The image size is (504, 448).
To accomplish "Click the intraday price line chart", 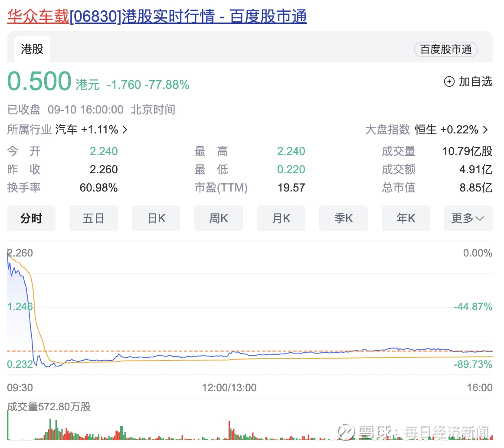I will click(250, 308).
